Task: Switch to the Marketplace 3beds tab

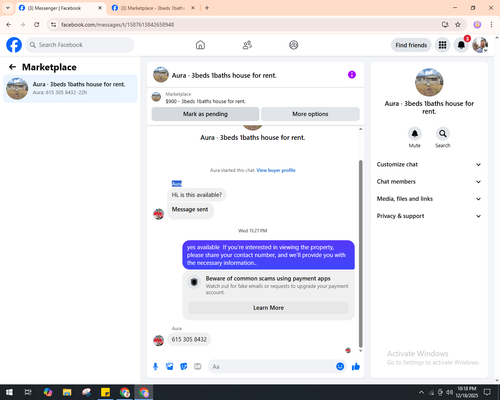Action: [x=152, y=8]
